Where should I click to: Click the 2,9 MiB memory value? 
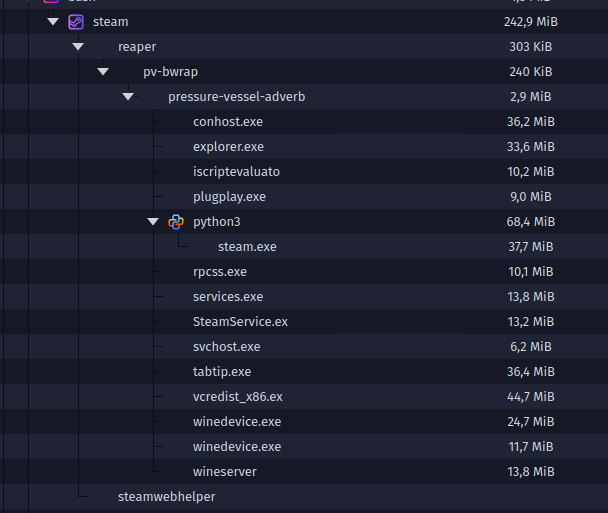tap(531, 97)
